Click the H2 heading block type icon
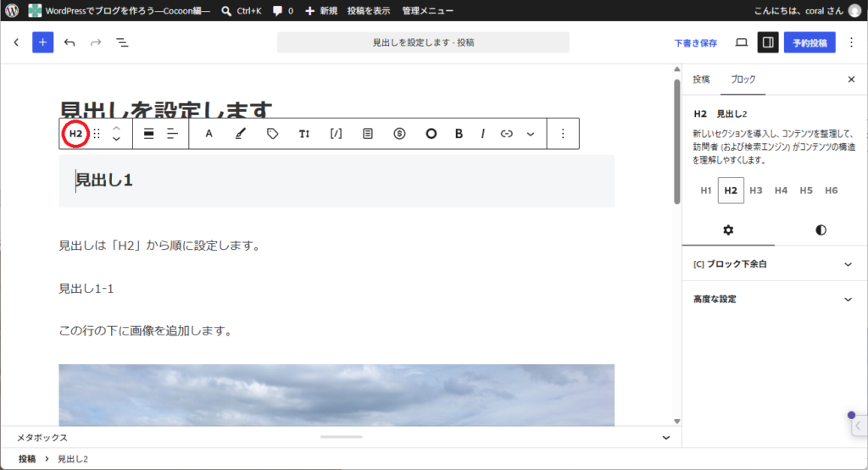Screen dimensions: 868x470 click(75, 134)
